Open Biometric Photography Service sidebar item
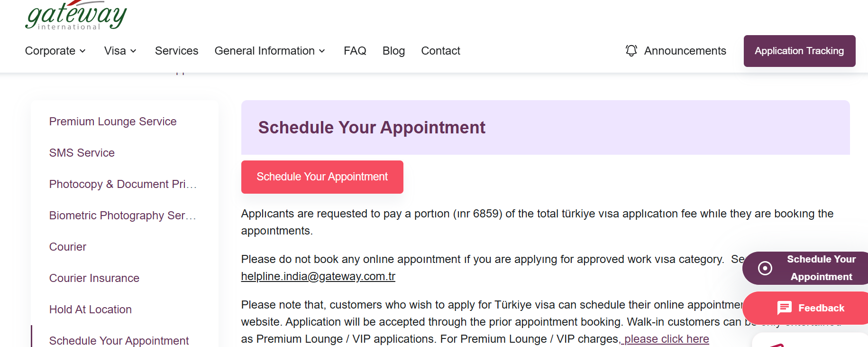The height and width of the screenshot is (347, 868). point(122,216)
